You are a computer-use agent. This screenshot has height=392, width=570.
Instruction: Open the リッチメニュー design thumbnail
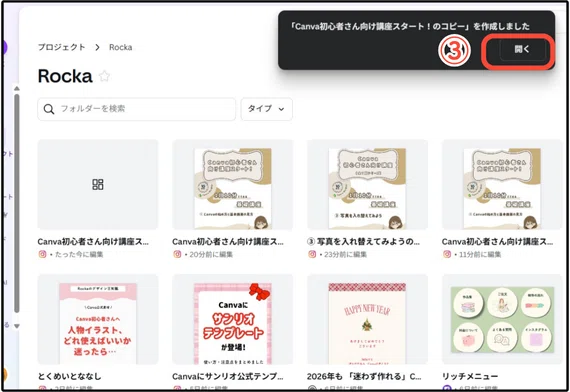click(502, 319)
